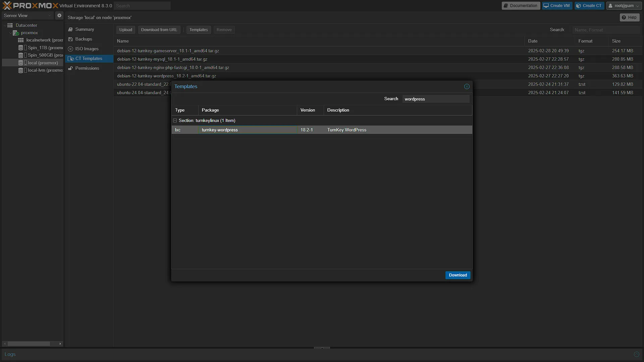Select Spin_1TB storage
Viewport: 644px width, 362px height.
[41, 48]
